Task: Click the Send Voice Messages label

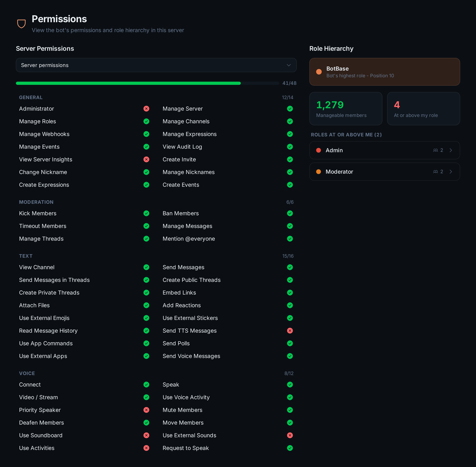Action: [191, 356]
